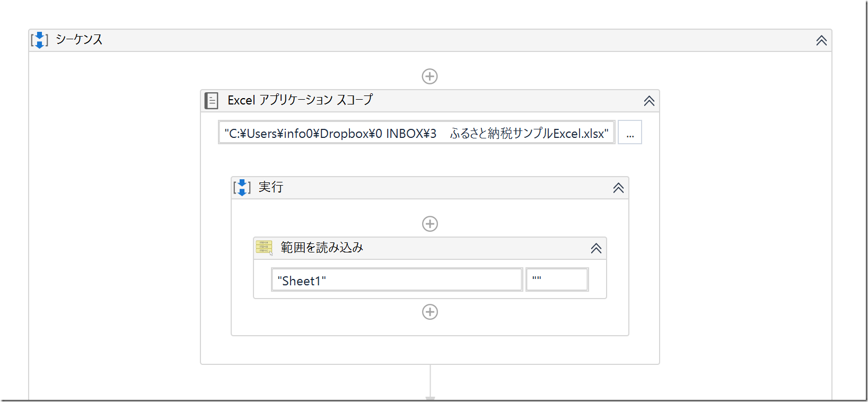The width and height of the screenshot is (868, 402).
Task: Select the Excel アプリケーション スコープ title
Action: click(300, 100)
